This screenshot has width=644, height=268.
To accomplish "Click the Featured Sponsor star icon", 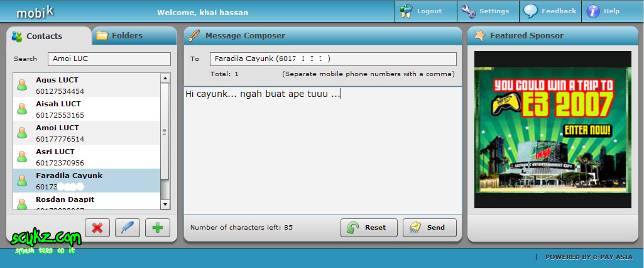I will point(479,36).
